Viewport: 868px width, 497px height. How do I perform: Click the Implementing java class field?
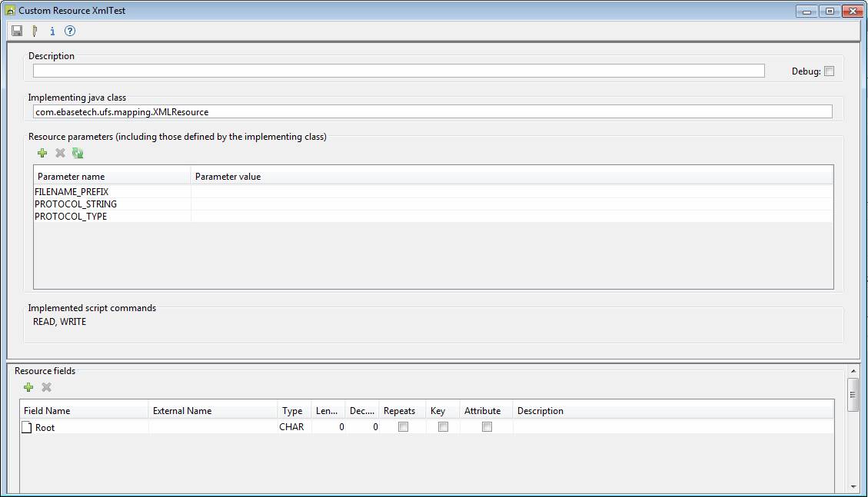tap(432, 112)
